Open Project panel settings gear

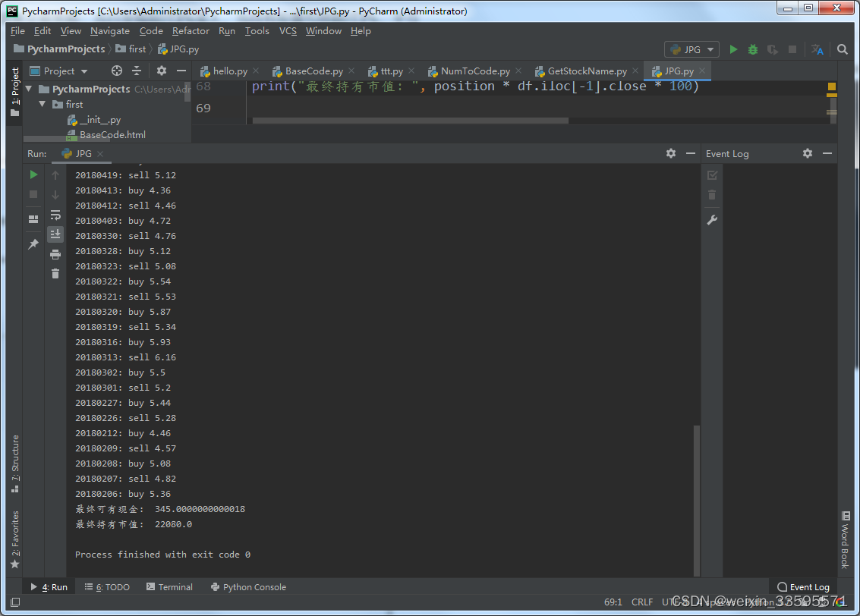coord(161,71)
